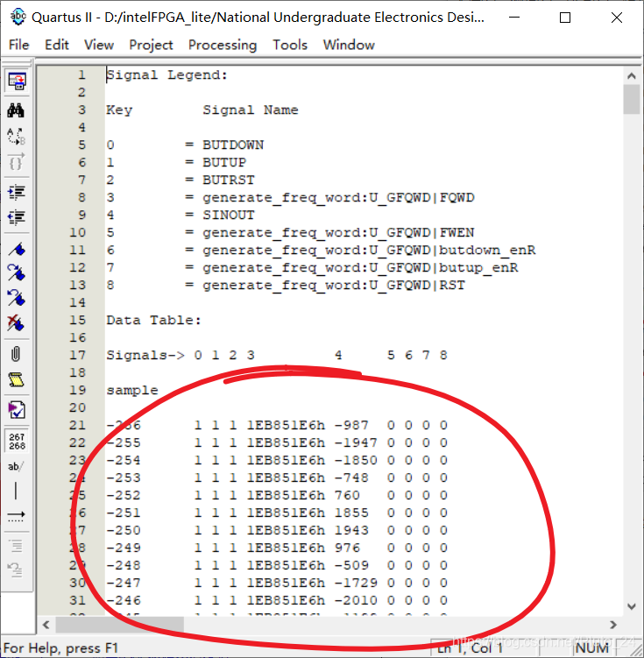Click the vertical scrollbar thumb
Screen dimensions: 644x658
point(632,100)
